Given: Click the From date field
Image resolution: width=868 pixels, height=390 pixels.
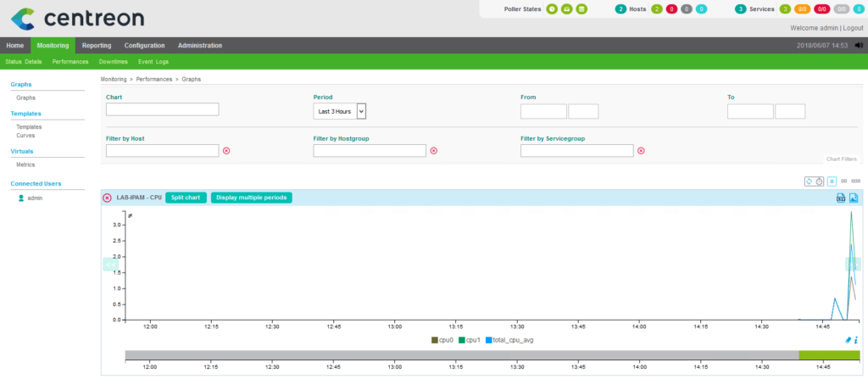Looking at the screenshot, I should pyautogui.click(x=543, y=111).
